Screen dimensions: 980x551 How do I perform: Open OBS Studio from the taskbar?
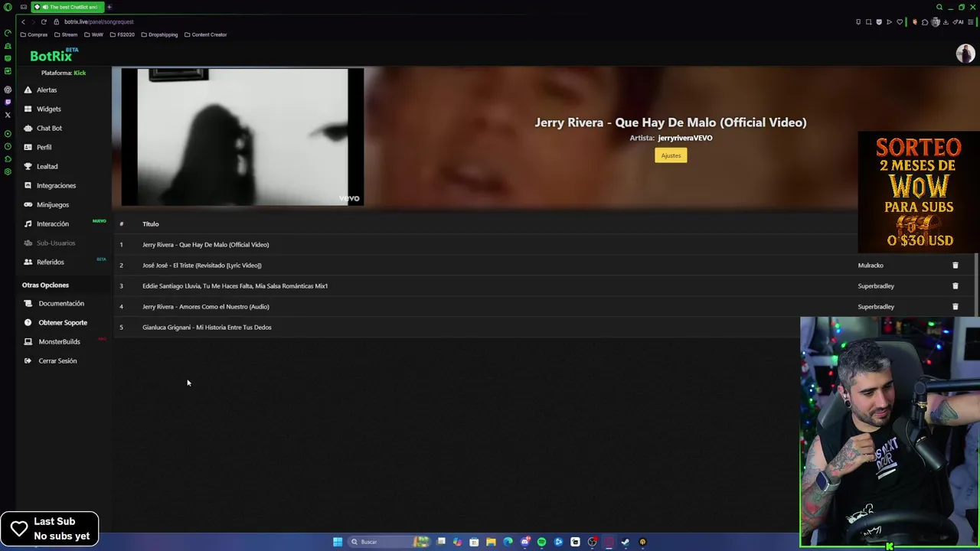coord(592,542)
